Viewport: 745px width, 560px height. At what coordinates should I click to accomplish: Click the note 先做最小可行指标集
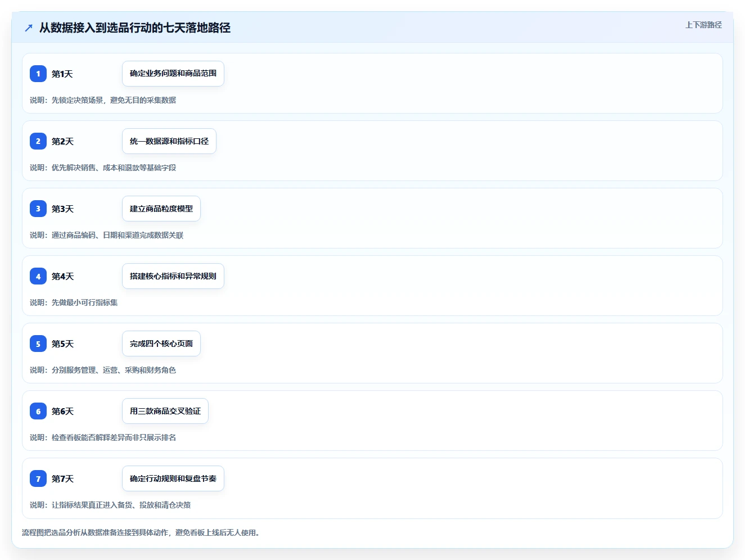(84, 302)
